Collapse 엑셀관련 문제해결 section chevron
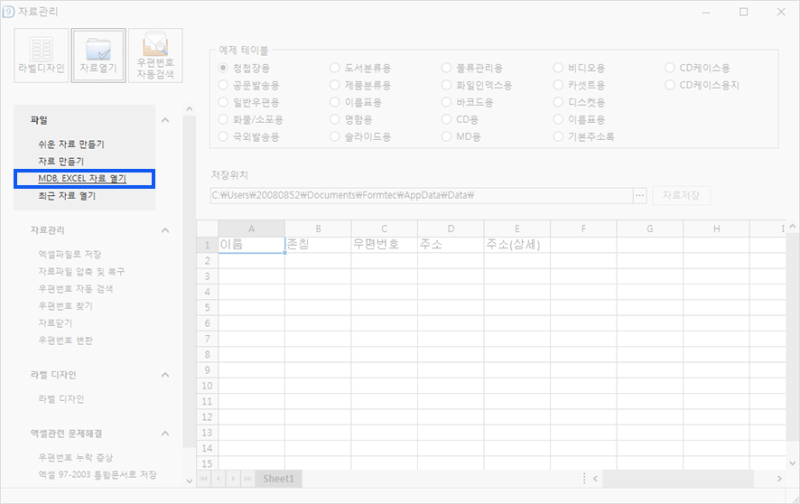The image size is (800, 504). point(165,433)
